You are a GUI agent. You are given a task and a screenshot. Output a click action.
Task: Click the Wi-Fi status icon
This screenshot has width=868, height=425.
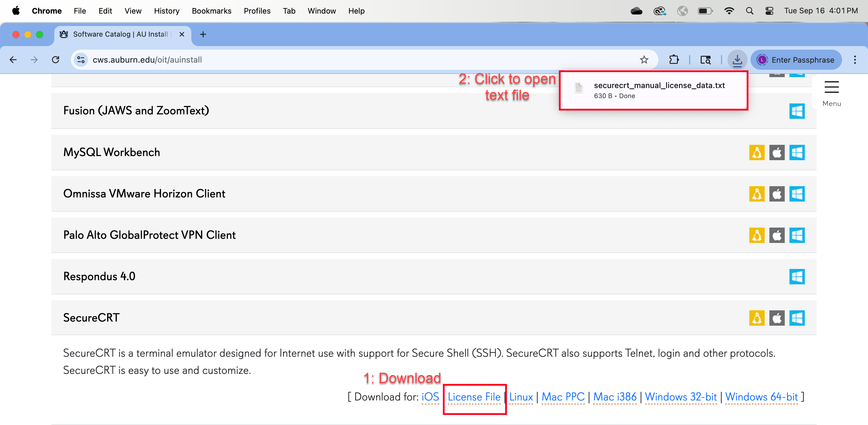click(729, 11)
